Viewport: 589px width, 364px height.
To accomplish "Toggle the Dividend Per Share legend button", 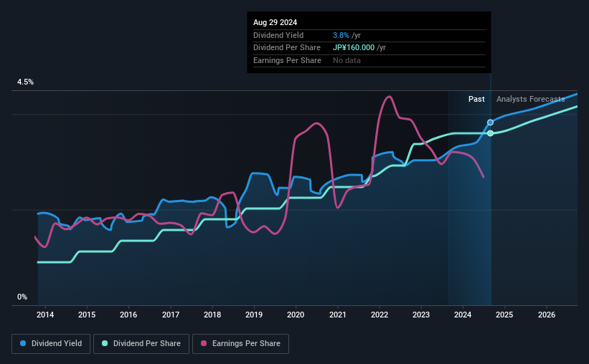I will click(141, 344).
